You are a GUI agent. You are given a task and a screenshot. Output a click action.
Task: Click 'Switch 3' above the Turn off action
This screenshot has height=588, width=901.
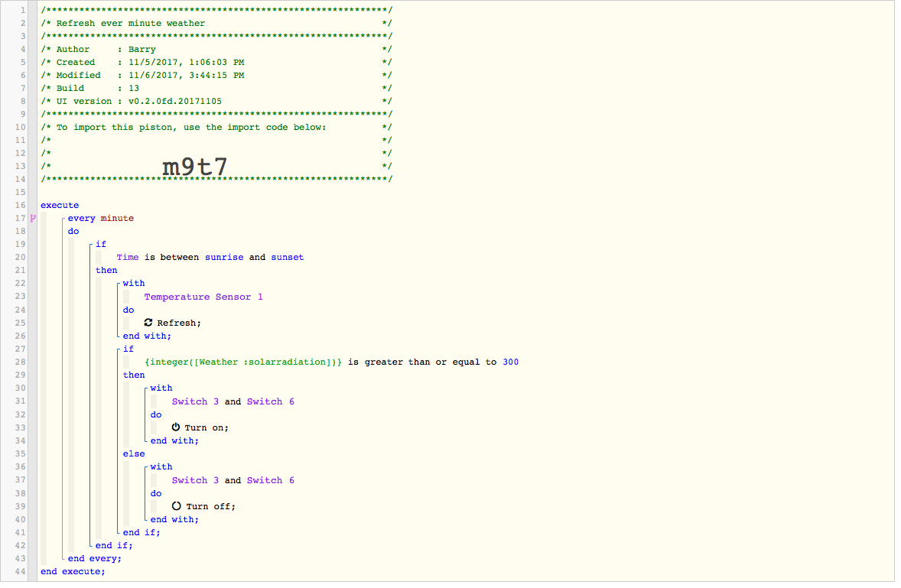tap(195, 480)
